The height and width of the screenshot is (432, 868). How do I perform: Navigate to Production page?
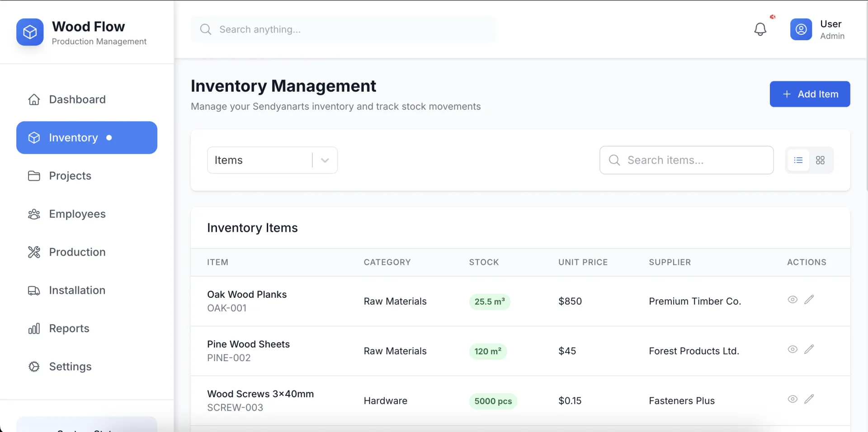pos(87,252)
